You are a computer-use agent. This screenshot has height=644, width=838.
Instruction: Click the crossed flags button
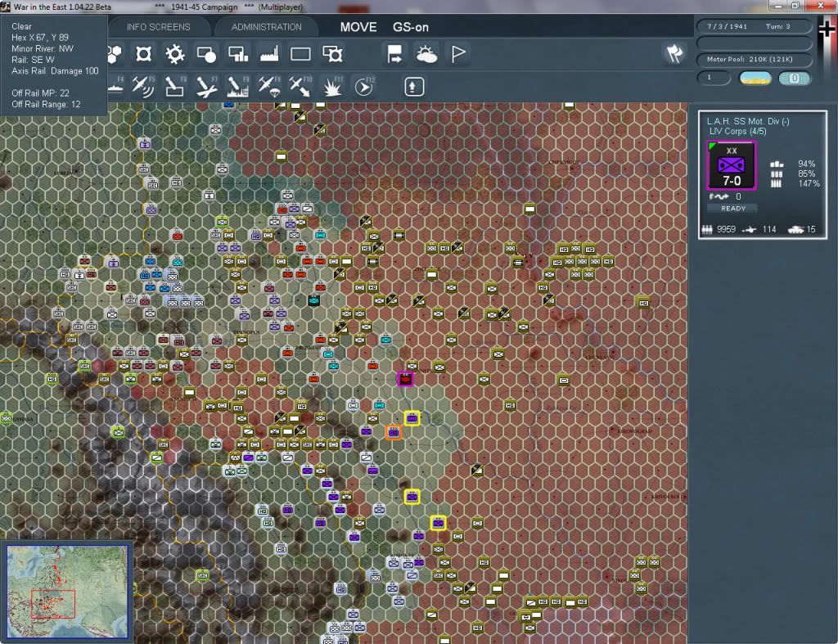[x=674, y=53]
